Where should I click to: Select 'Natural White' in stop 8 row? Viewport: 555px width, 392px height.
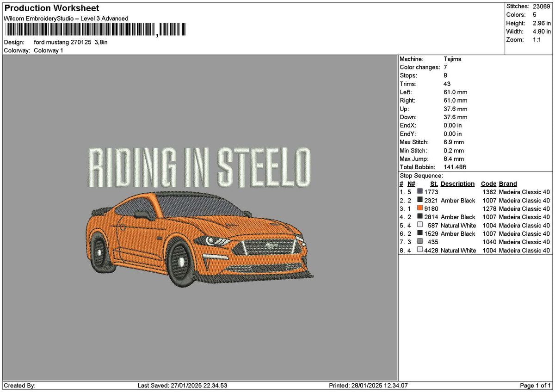click(x=458, y=250)
